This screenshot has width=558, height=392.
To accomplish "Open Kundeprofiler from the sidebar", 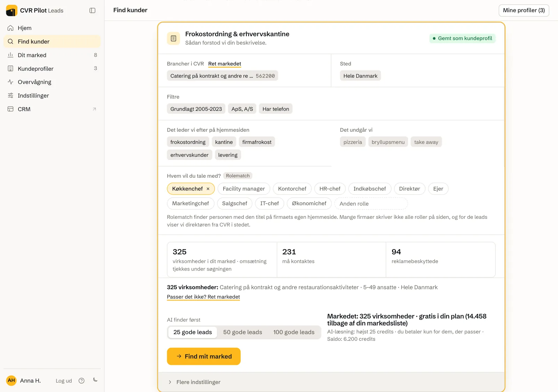I will 52,69.
